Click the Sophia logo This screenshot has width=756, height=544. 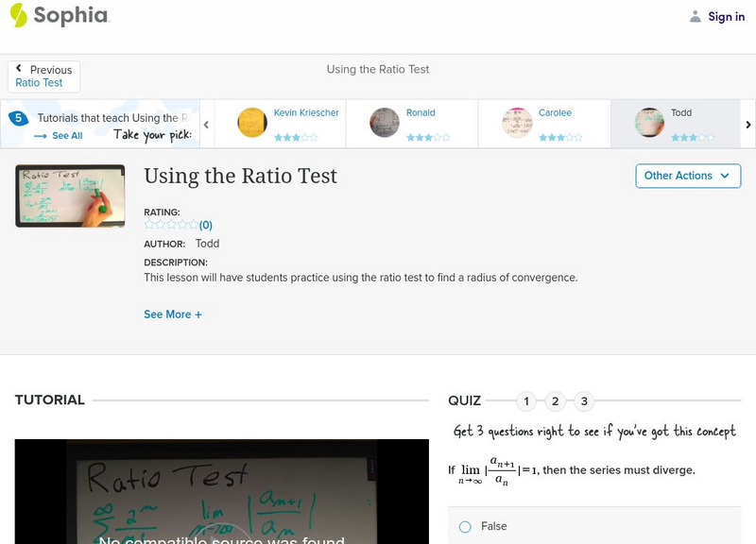click(59, 16)
